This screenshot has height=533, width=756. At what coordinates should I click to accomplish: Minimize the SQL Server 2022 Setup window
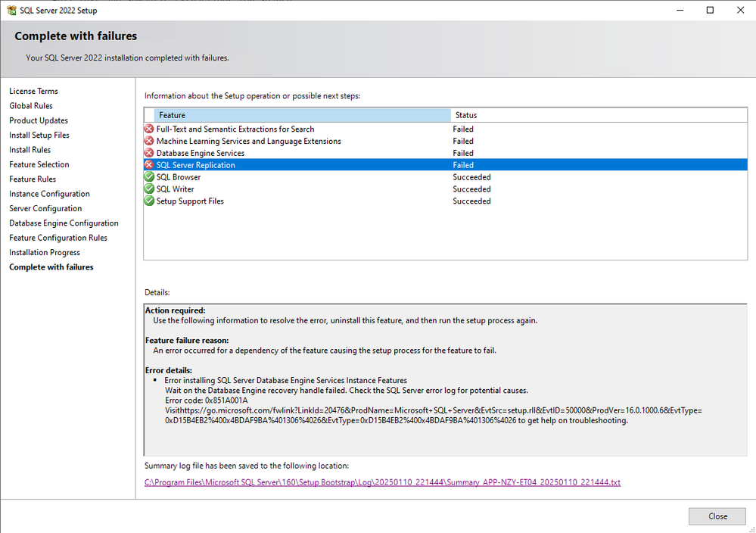click(x=680, y=10)
